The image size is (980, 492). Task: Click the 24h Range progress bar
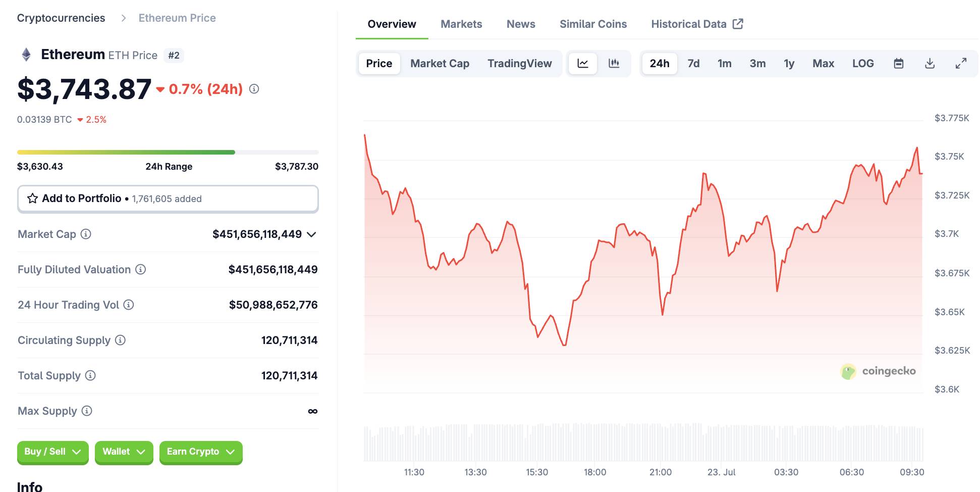pyautogui.click(x=168, y=152)
